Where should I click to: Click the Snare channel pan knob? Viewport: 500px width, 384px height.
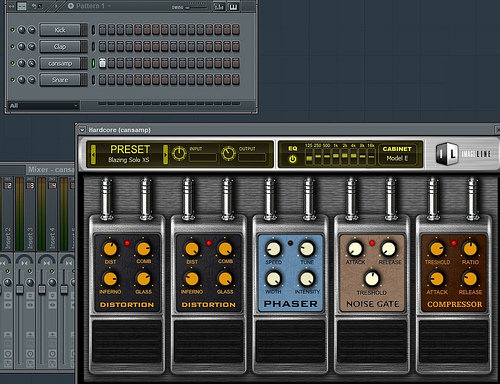pos(22,80)
